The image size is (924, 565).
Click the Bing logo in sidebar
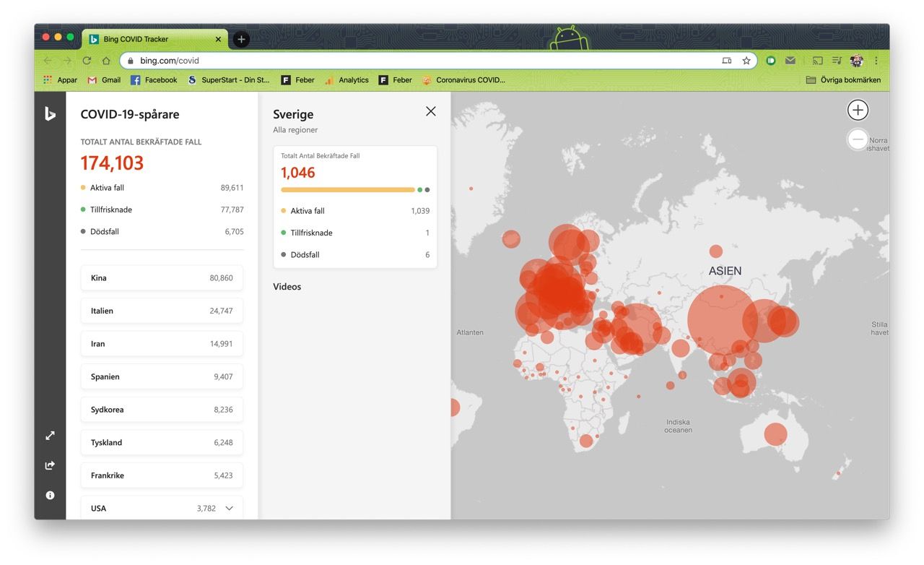(x=50, y=113)
